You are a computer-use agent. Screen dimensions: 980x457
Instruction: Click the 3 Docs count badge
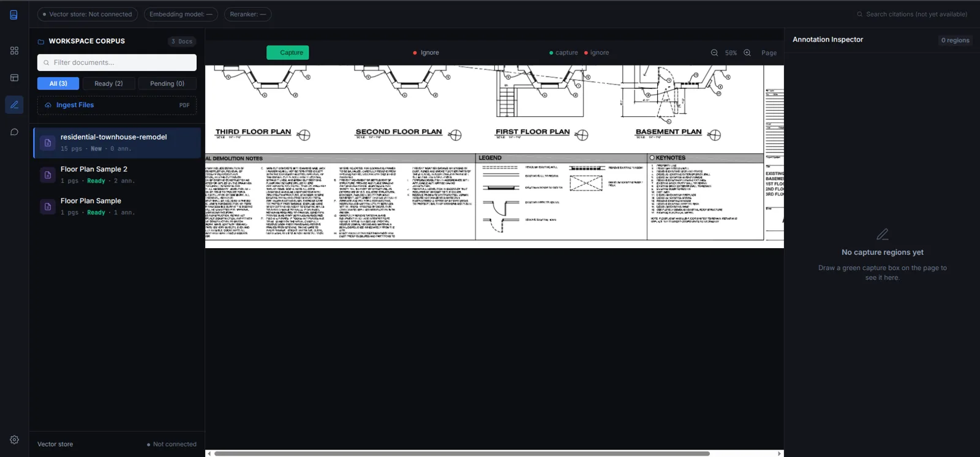[182, 42]
